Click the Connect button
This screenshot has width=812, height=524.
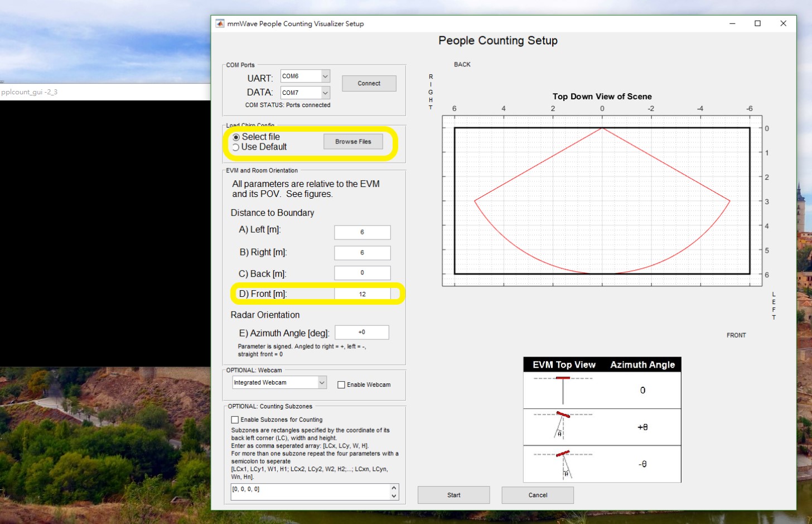tap(369, 83)
